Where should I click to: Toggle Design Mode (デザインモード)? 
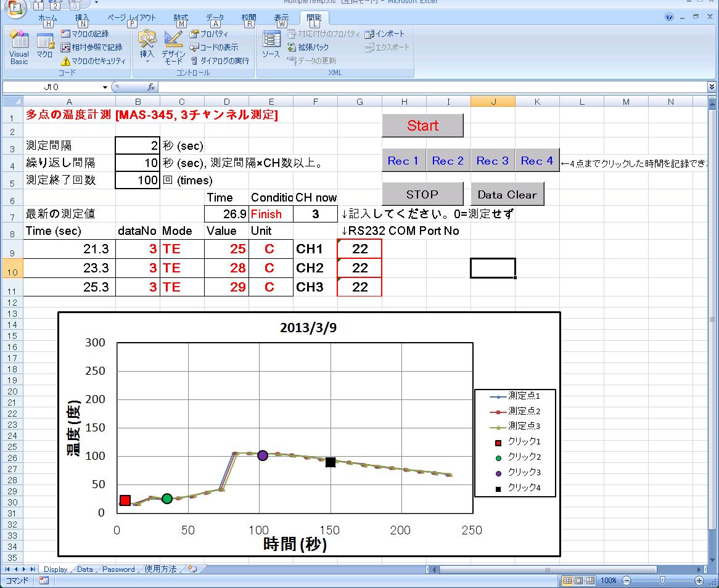[x=173, y=48]
